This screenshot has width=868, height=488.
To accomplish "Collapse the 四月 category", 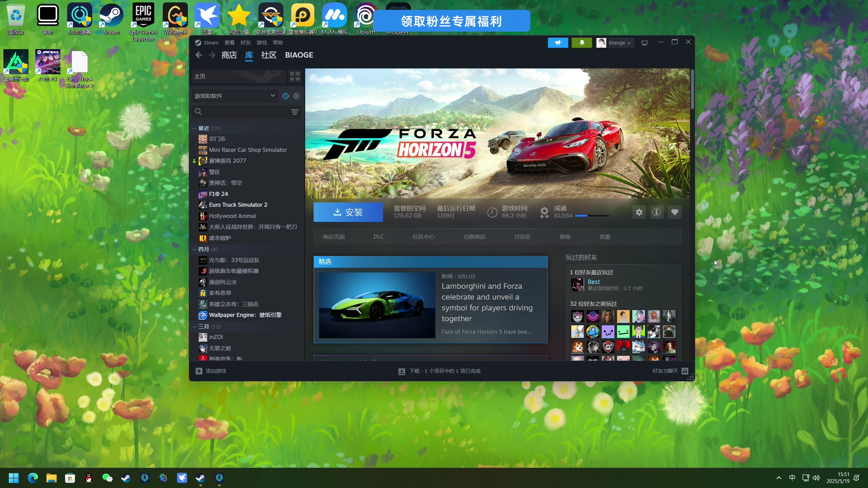I will pos(194,249).
